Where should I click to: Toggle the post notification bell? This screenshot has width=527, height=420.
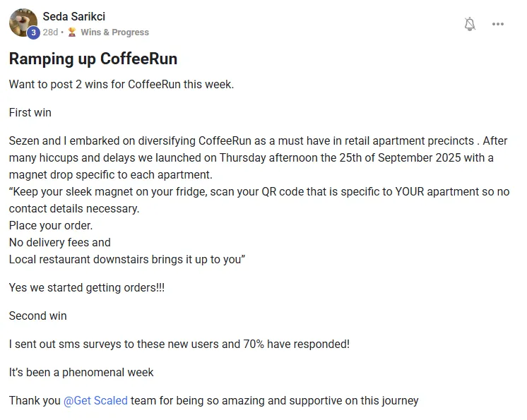(x=470, y=24)
